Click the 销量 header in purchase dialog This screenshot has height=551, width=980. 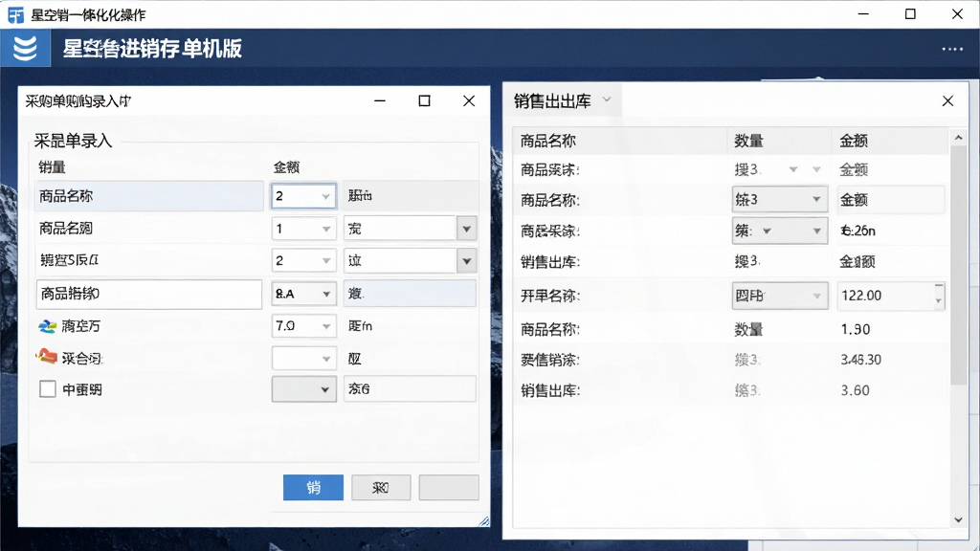[52, 167]
